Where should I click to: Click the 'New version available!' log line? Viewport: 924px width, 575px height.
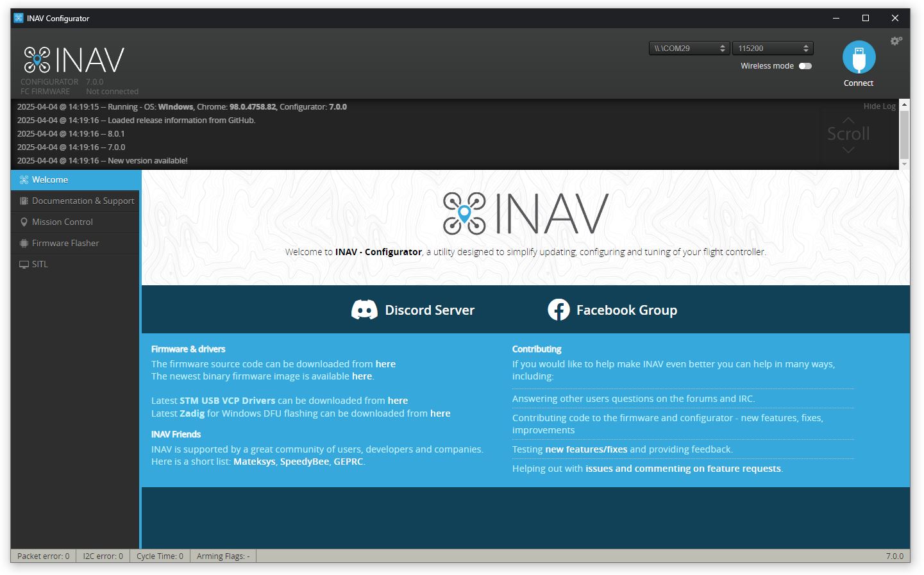(x=103, y=161)
